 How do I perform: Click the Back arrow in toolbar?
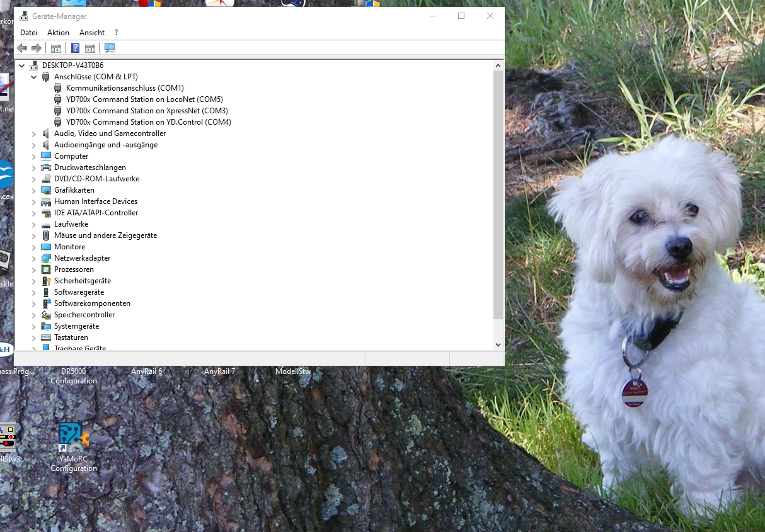[22, 48]
